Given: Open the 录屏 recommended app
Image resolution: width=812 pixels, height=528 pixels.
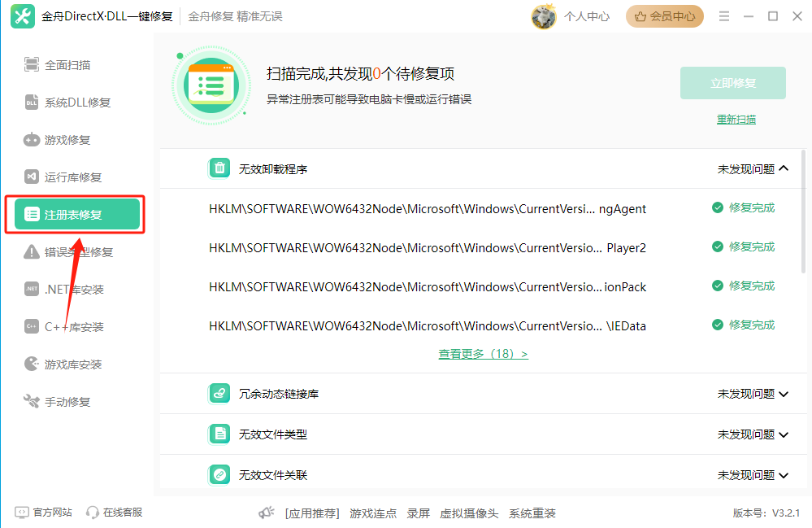Looking at the screenshot, I should 419,513.
